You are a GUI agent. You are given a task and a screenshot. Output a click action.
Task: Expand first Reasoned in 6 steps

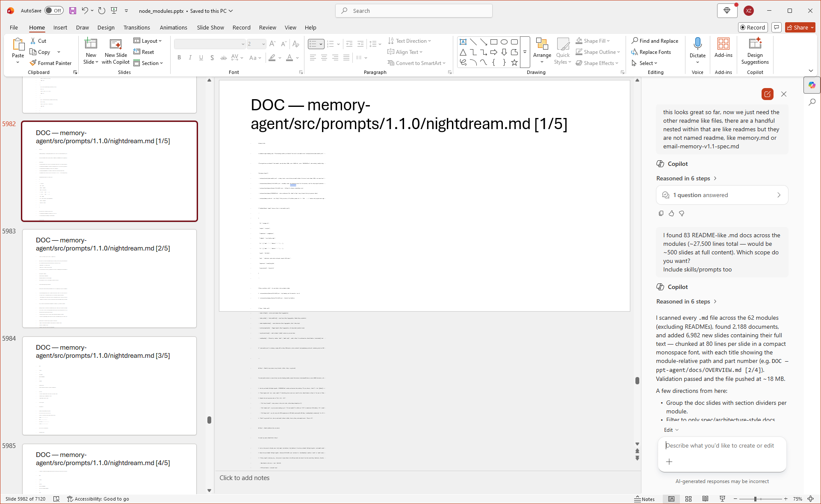(687, 178)
